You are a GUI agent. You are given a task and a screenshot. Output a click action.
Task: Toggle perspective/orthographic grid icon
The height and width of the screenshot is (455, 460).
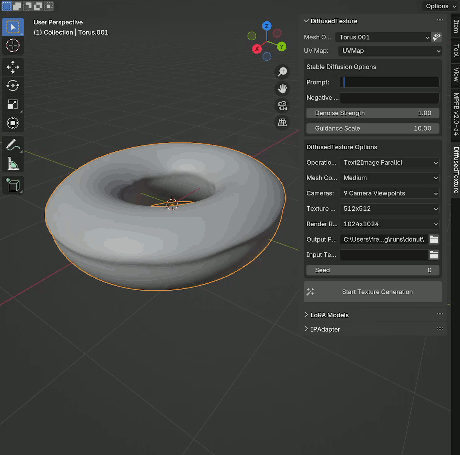282,122
